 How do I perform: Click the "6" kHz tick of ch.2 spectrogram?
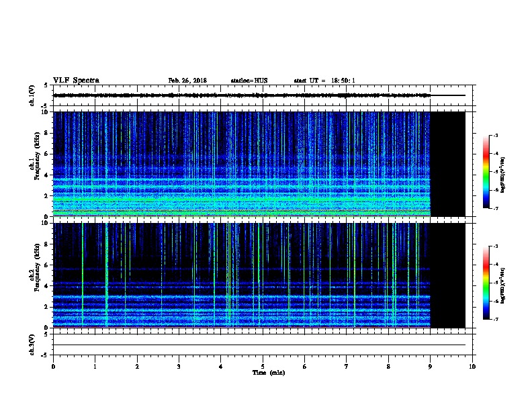[46, 265]
